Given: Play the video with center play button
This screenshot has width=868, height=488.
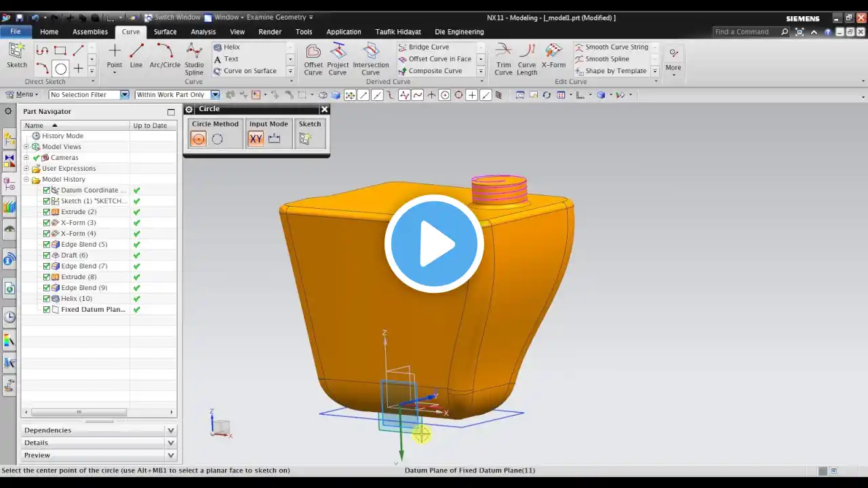Looking at the screenshot, I should pyautogui.click(x=434, y=244).
